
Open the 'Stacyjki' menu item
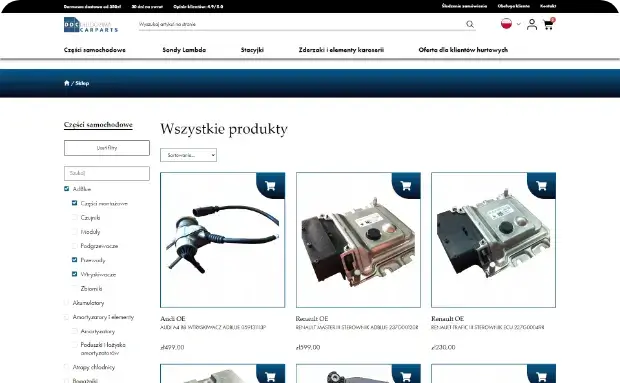tap(252, 50)
